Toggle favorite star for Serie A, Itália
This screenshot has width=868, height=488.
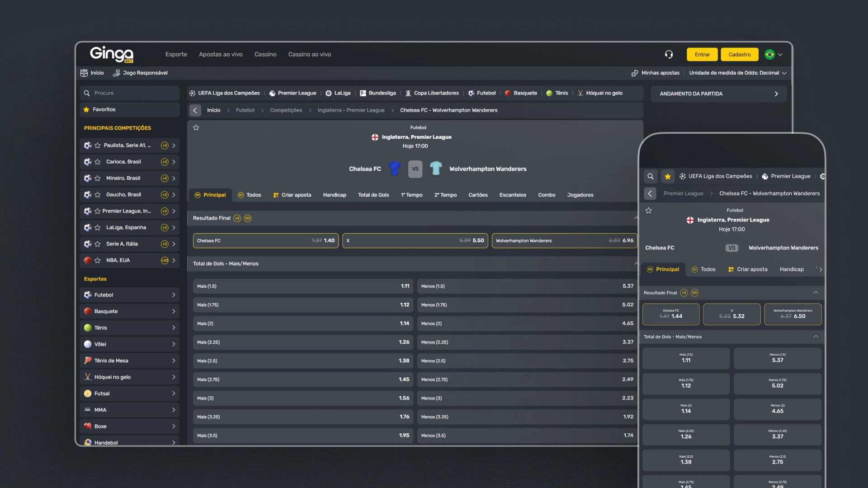[x=98, y=244]
